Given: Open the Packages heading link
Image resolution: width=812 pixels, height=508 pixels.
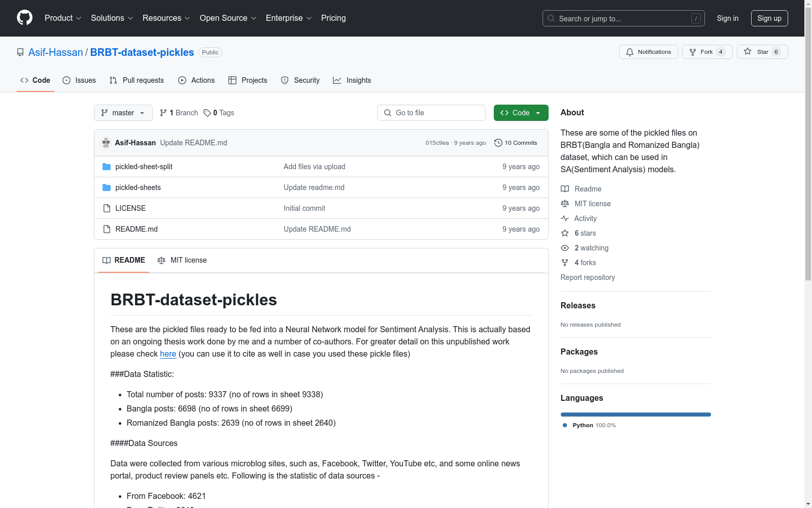Looking at the screenshot, I should pyautogui.click(x=579, y=352).
